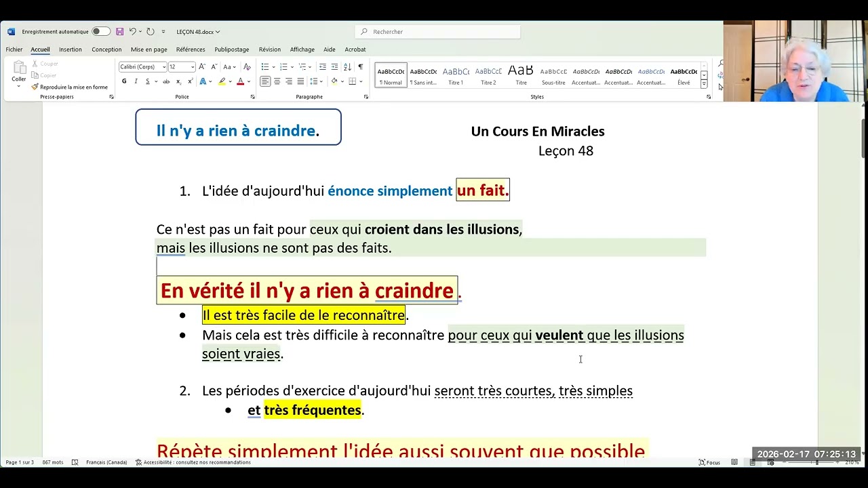Toggle underline (S) formatting

pyautogui.click(x=147, y=81)
